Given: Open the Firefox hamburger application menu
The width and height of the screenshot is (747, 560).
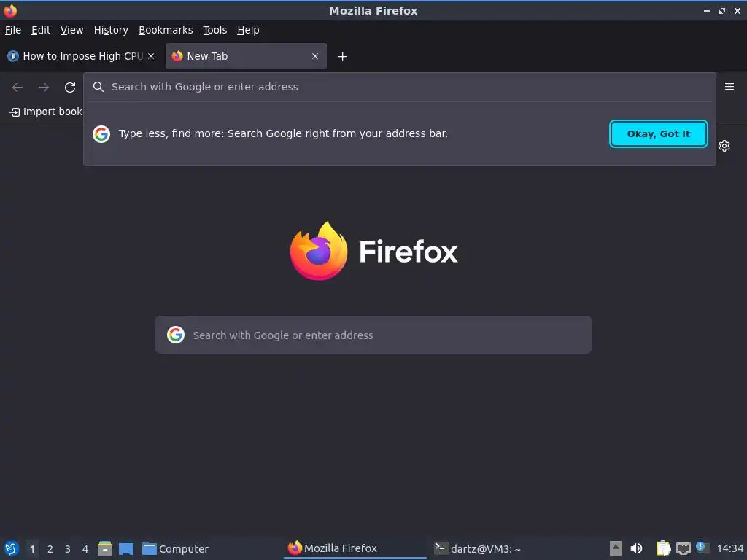Looking at the screenshot, I should (x=729, y=87).
